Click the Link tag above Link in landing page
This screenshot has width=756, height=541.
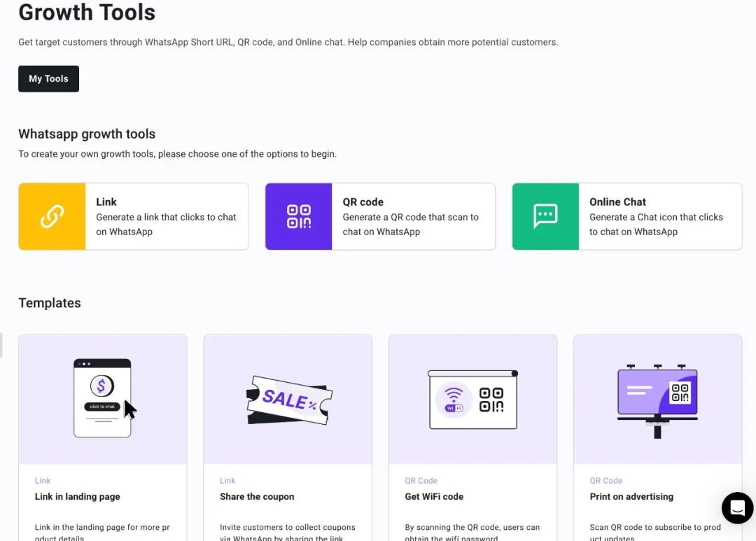point(43,481)
